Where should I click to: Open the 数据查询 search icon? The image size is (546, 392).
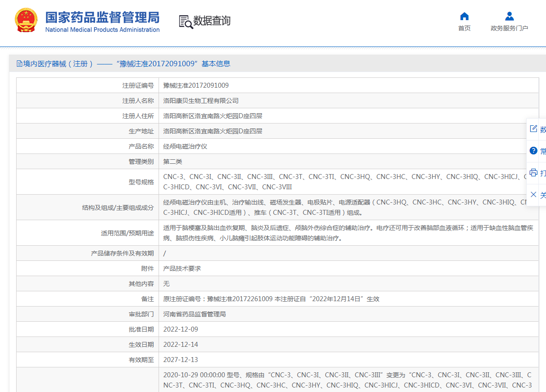pyautogui.click(x=186, y=21)
